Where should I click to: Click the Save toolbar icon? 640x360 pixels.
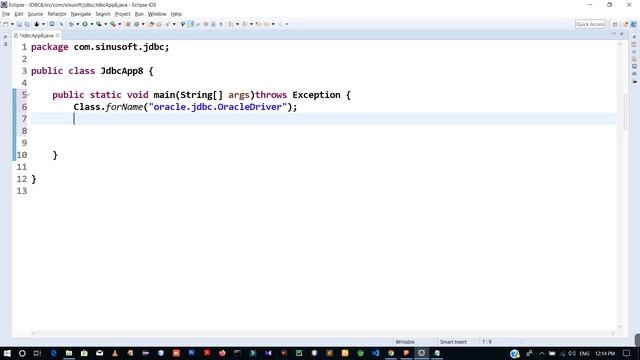pos(19,24)
